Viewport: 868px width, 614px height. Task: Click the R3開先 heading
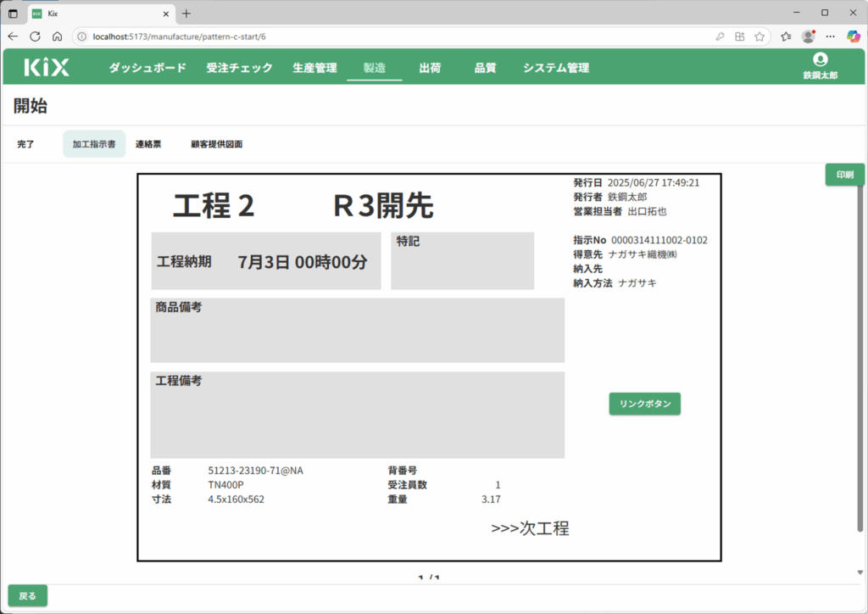(383, 206)
